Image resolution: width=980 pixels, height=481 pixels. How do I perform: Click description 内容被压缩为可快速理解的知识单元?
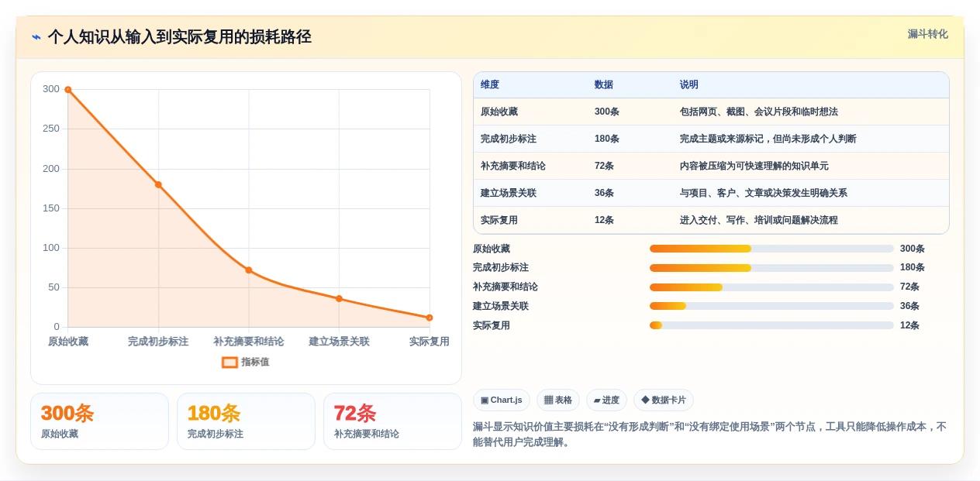pos(754,166)
